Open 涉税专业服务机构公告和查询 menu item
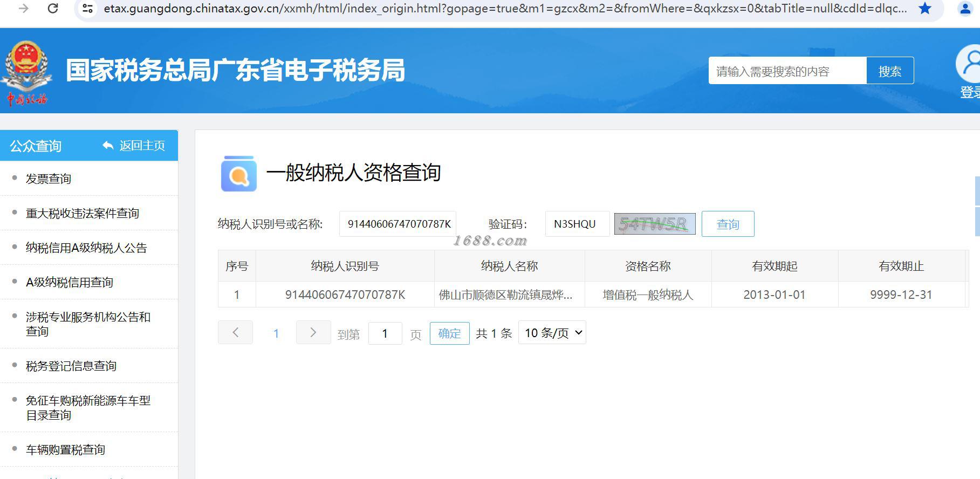980x479 pixels. 88,324
